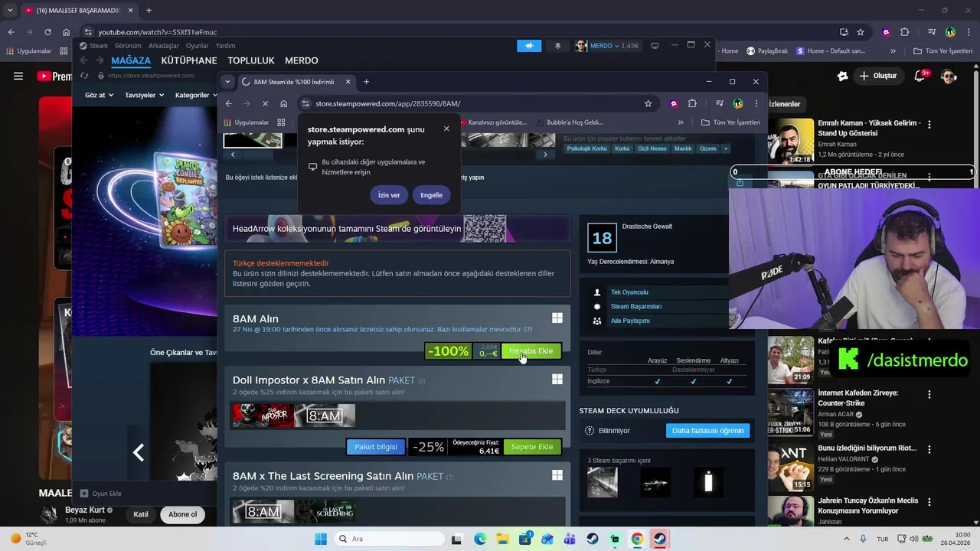
Task: Open the Bubble'a Hoş Geldi... bookmark
Action: (570, 122)
